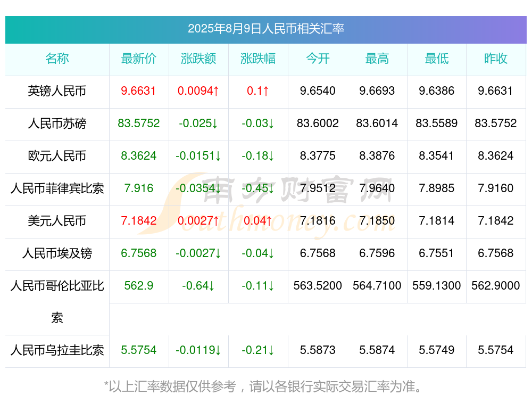This screenshot has width=532, height=403.
Task: Select the 英镑人民币 row name
Action: point(57,91)
